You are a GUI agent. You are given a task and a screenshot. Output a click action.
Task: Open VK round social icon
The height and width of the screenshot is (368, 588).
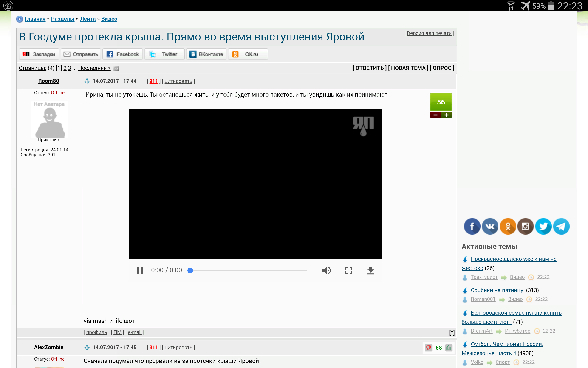pos(490,226)
